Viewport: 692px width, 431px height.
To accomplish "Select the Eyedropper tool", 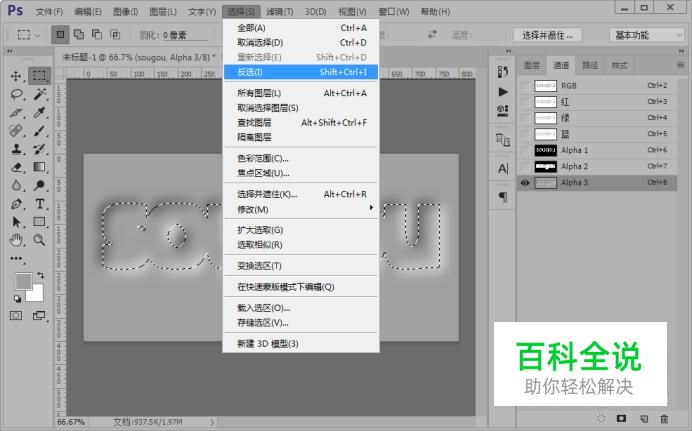I will pos(40,112).
